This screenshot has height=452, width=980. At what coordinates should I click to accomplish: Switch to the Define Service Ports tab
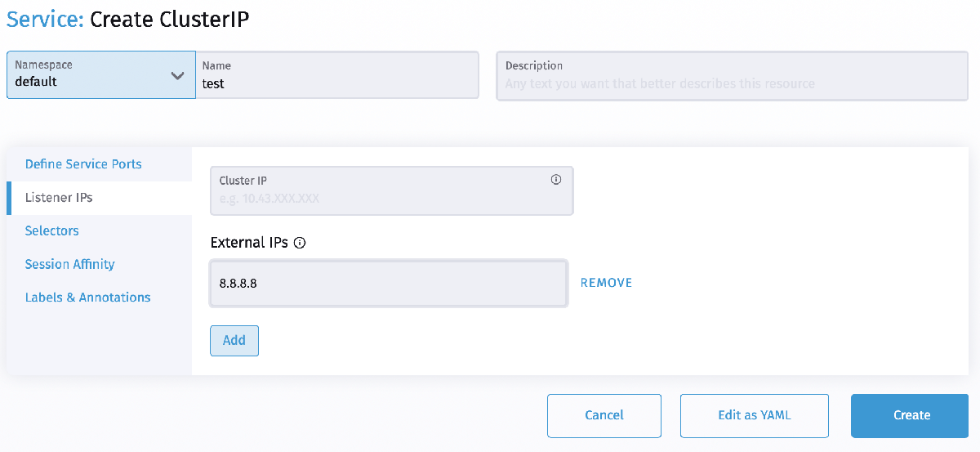coord(83,164)
